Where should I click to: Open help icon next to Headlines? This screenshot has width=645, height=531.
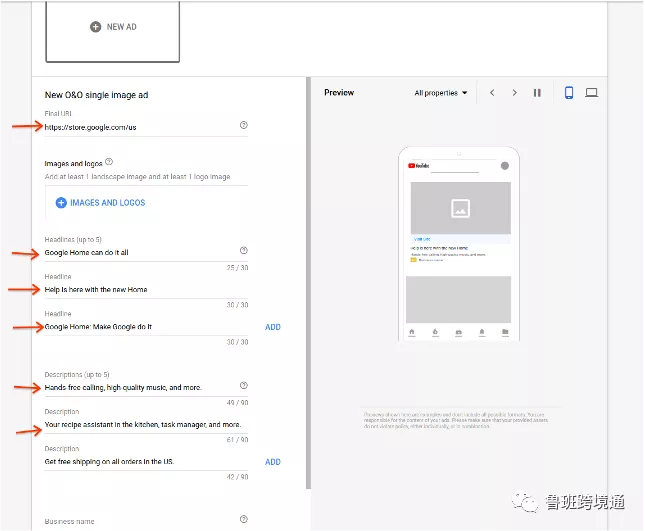click(x=244, y=250)
